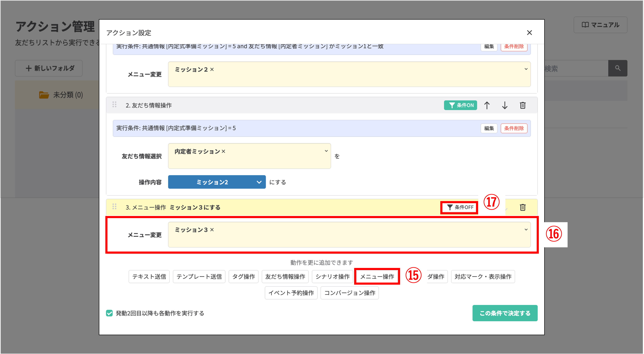
Task: Add a メニュー操作 action
Action: [377, 276]
